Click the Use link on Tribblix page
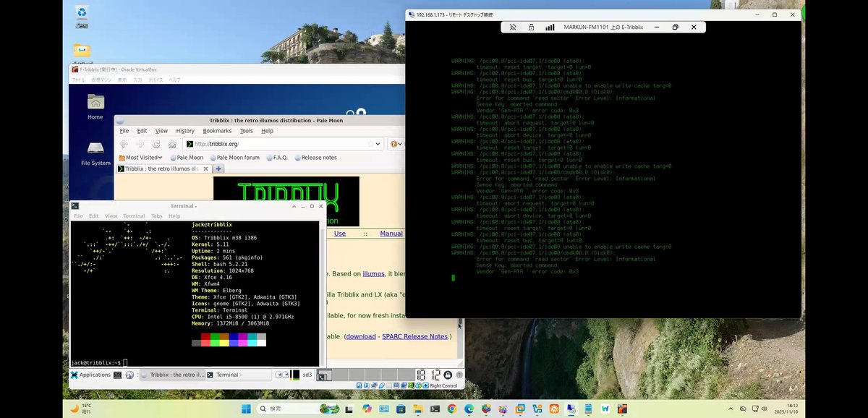Image resolution: width=868 pixels, height=418 pixels. click(340, 234)
